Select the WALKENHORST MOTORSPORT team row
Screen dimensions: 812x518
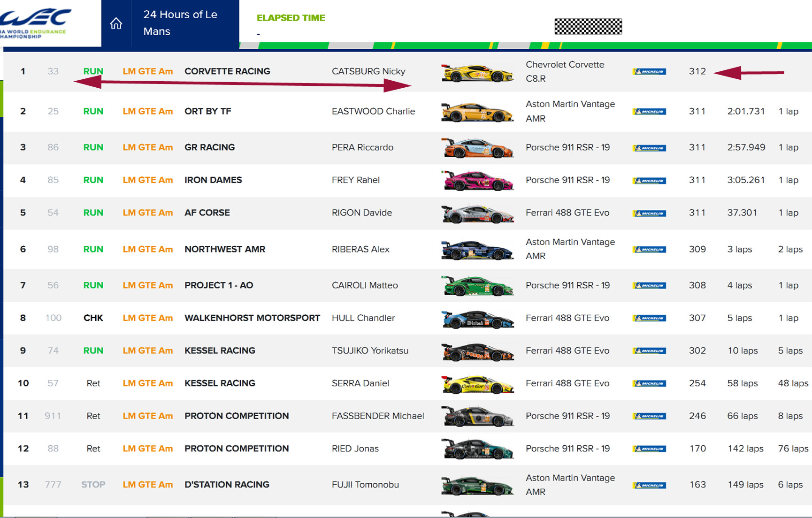252,318
